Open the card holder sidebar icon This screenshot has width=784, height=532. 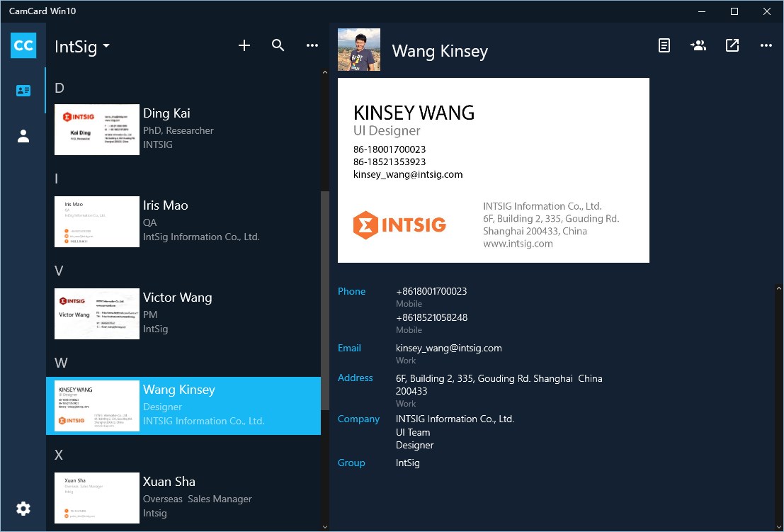coord(23,91)
